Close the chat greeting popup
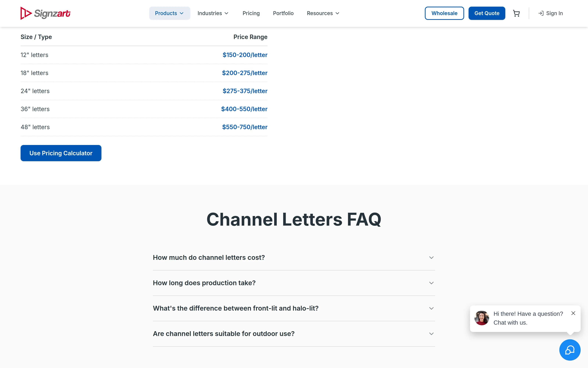This screenshot has width=588, height=368. coord(573,313)
